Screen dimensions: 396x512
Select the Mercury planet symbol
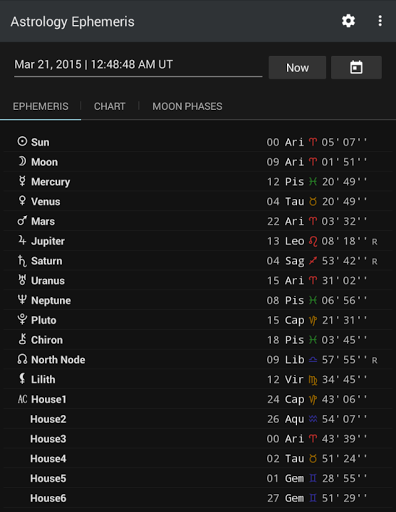22,181
